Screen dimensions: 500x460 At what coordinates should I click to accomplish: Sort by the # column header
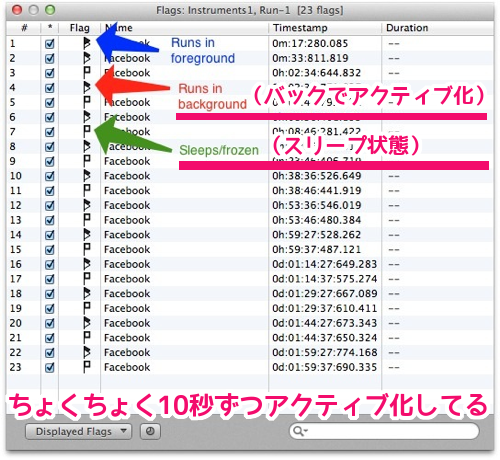(x=24, y=28)
